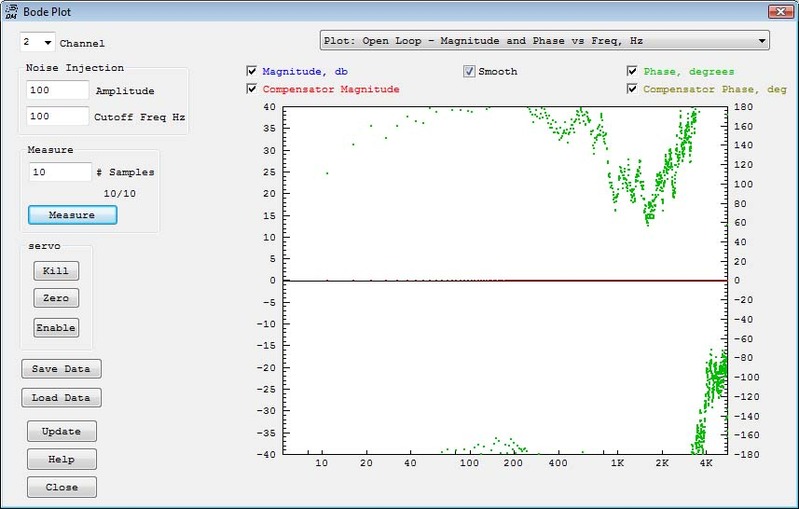Toggle the Compensator Phase, deg checkbox

click(633, 89)
